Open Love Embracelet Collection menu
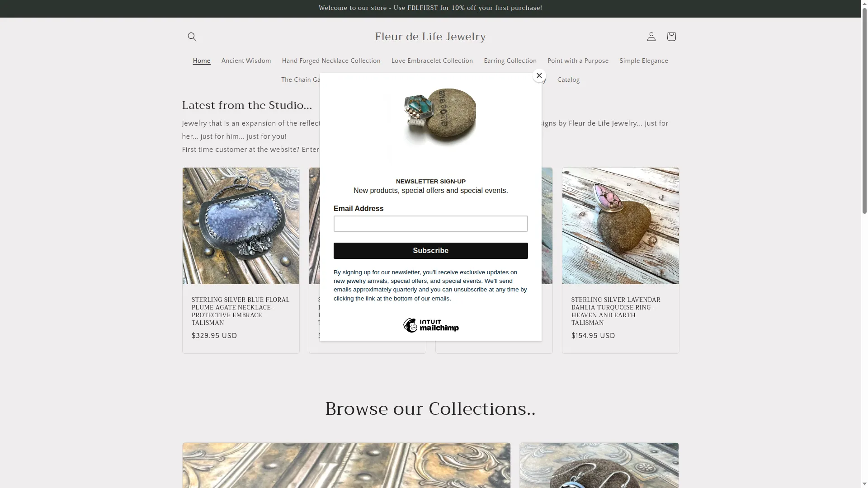This screenshot has height=488, width=868. (432, 61)
